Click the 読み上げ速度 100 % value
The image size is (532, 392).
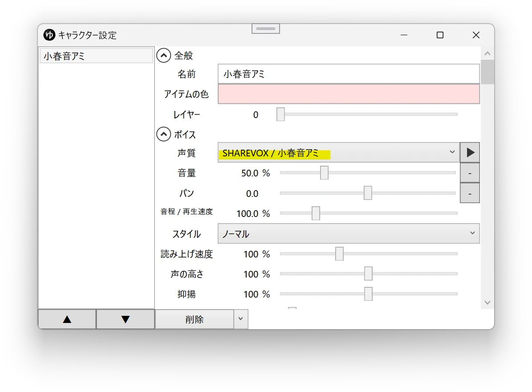point(256,254)
